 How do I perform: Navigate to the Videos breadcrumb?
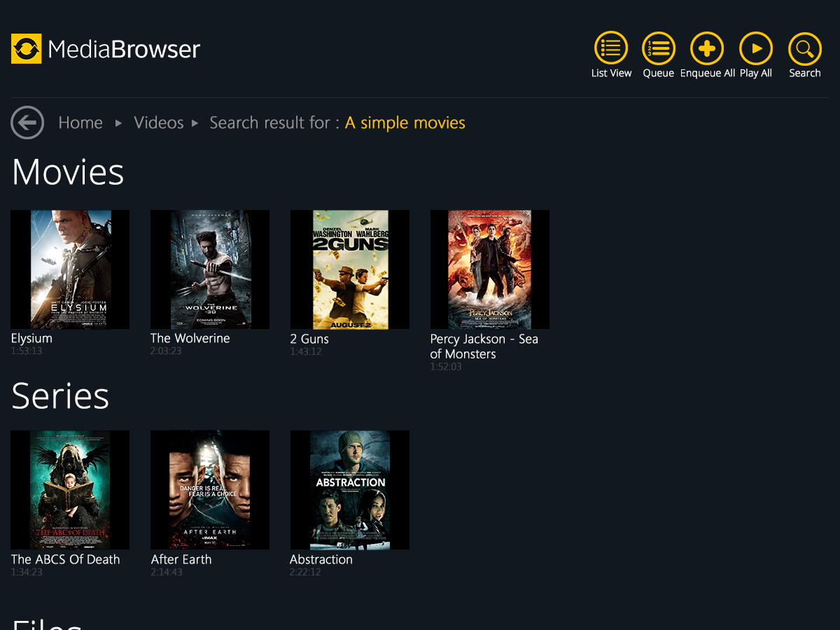point(159,123)
